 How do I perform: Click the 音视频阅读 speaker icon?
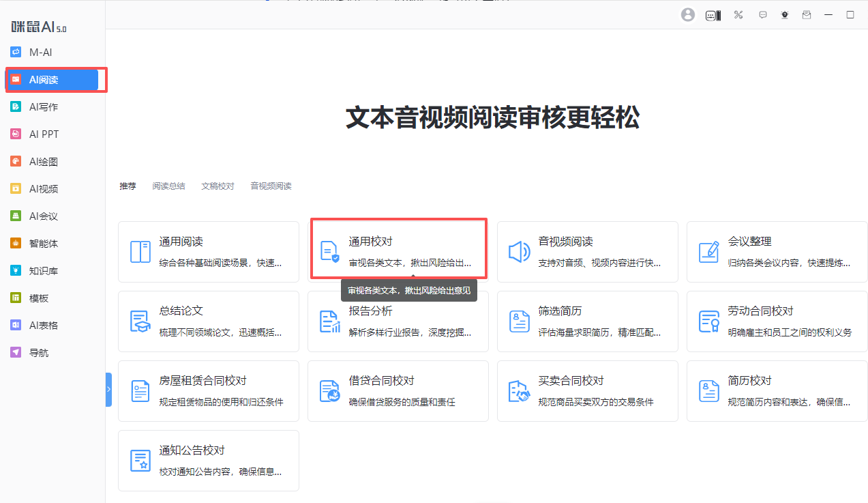(x=519, y=252)
